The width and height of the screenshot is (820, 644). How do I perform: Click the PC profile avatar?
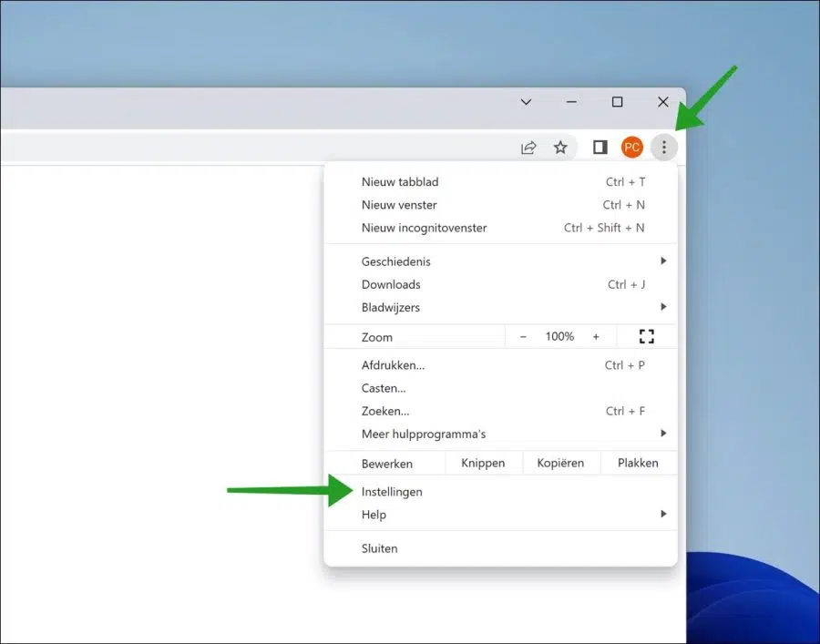(631, 148)
